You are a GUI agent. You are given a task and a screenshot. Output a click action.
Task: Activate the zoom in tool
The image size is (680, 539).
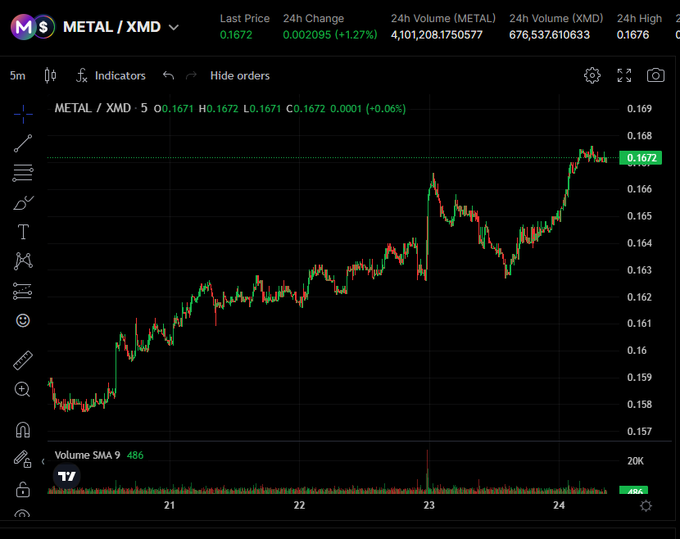pos(23,389)
